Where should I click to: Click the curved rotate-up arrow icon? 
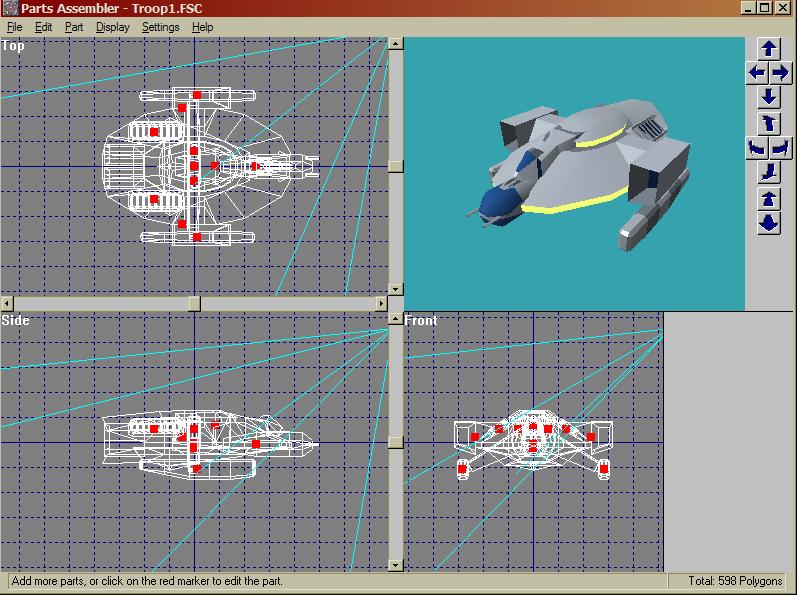[x=768, y=123]
